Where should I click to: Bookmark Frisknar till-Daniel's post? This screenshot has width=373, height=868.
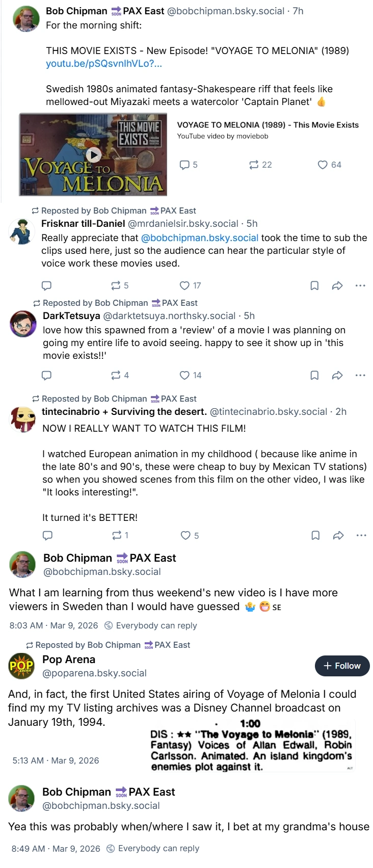click(x=314, y=285)
